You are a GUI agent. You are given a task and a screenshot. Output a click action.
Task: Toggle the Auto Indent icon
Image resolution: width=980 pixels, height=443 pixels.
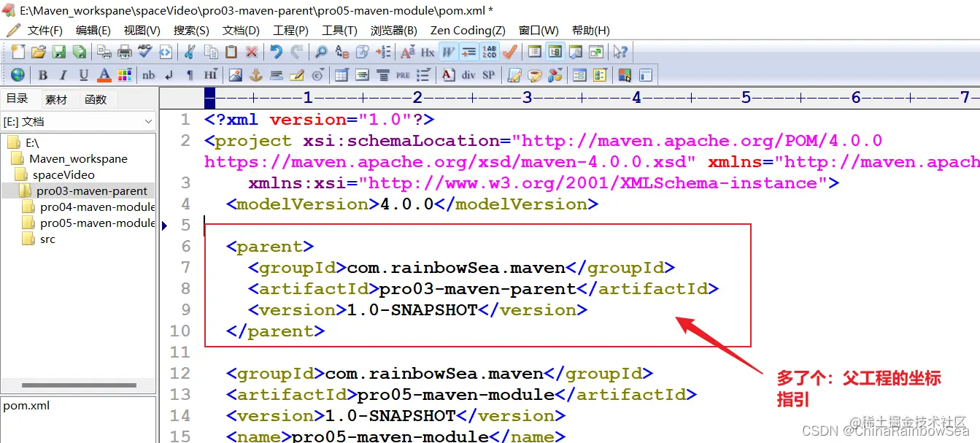[x=469, y=52]
